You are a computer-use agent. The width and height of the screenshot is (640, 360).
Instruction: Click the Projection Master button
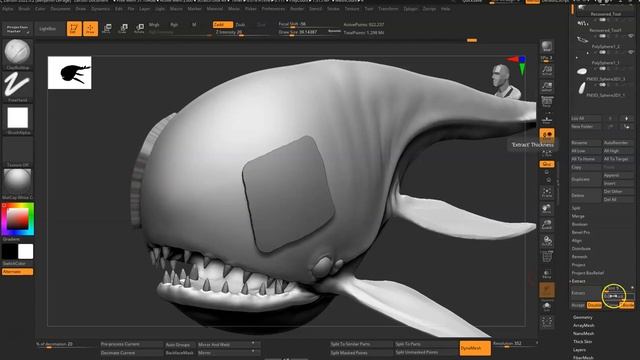point(18,29)
